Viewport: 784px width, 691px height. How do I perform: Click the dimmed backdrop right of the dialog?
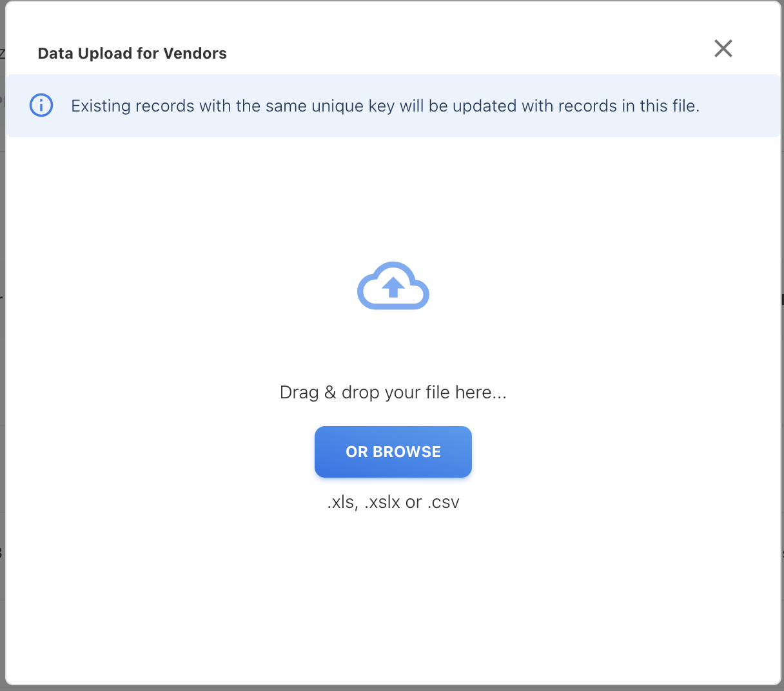point(782,387)
